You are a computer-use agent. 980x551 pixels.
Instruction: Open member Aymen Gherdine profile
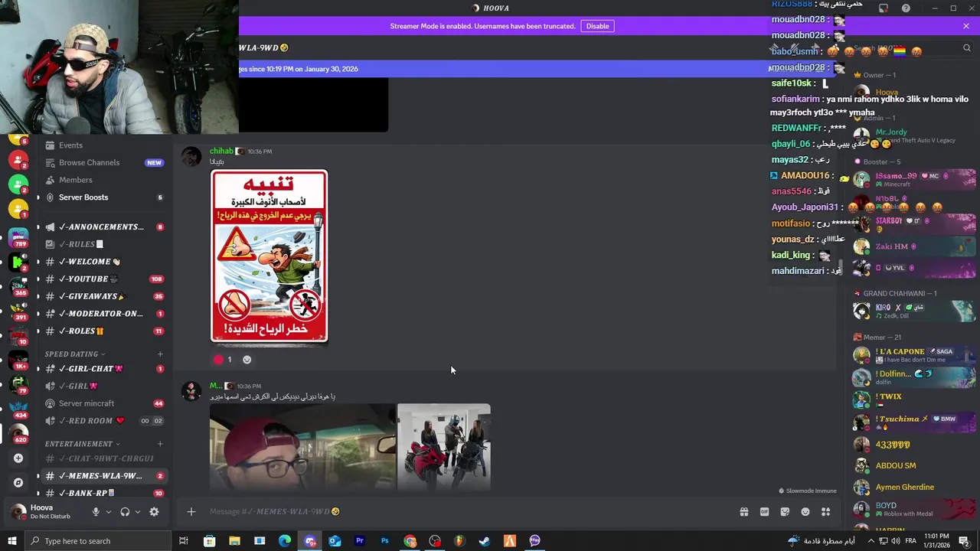click(x=914, y=487)
